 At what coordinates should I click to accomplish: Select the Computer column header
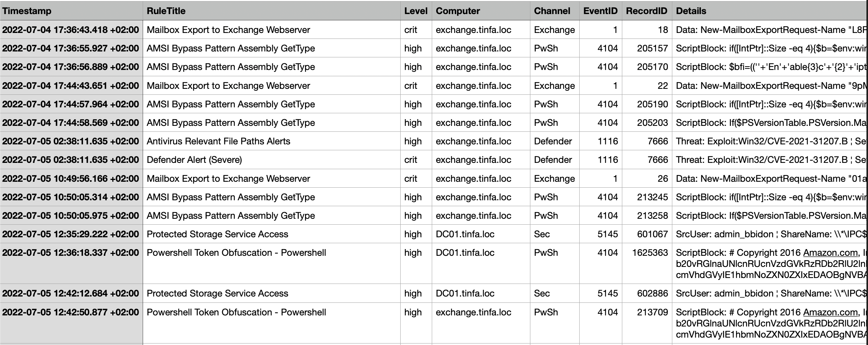pos(458,11)
